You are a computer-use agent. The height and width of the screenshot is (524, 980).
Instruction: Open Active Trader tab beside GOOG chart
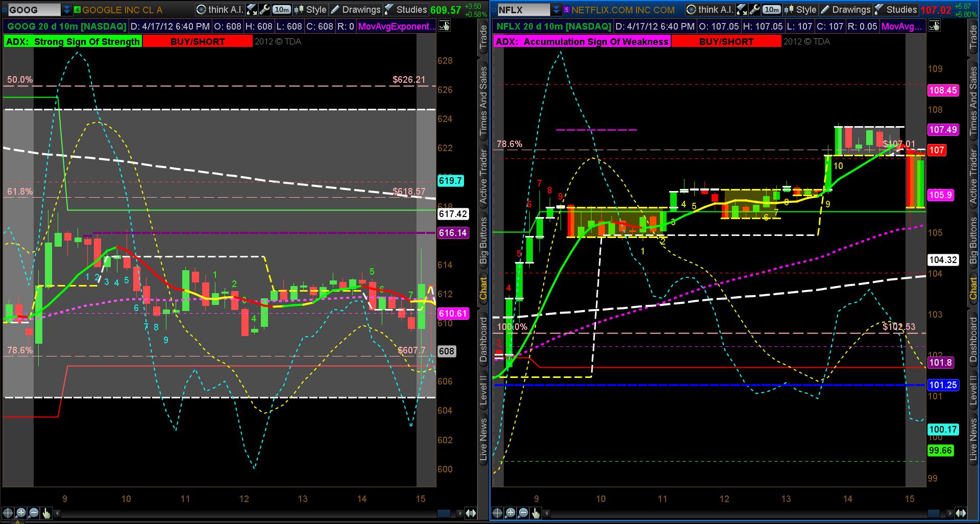tap(483, 175)
